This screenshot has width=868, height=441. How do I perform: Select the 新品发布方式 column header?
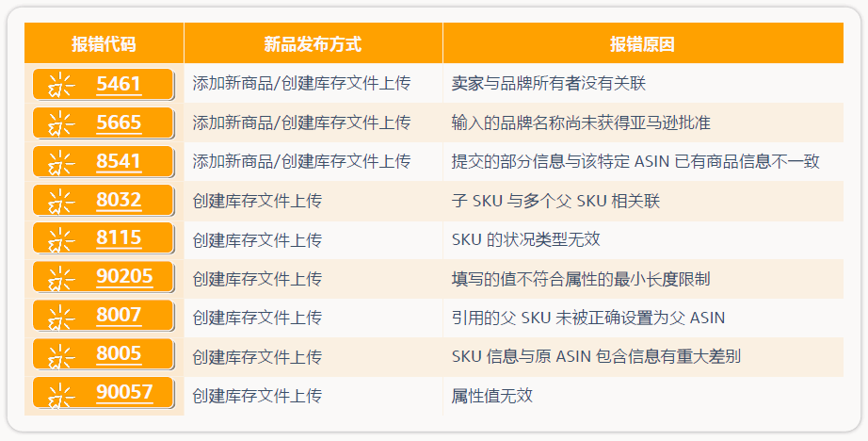[x=313, y=43]
